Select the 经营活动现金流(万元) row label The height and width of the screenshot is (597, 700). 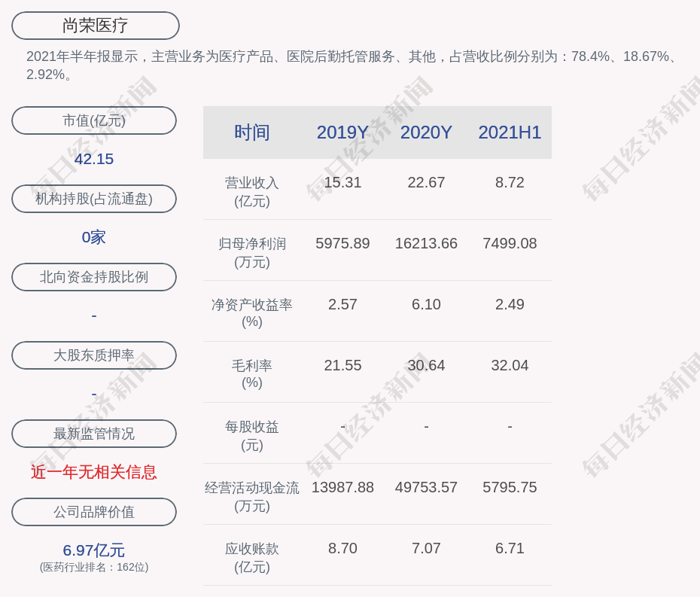point(251,496)
